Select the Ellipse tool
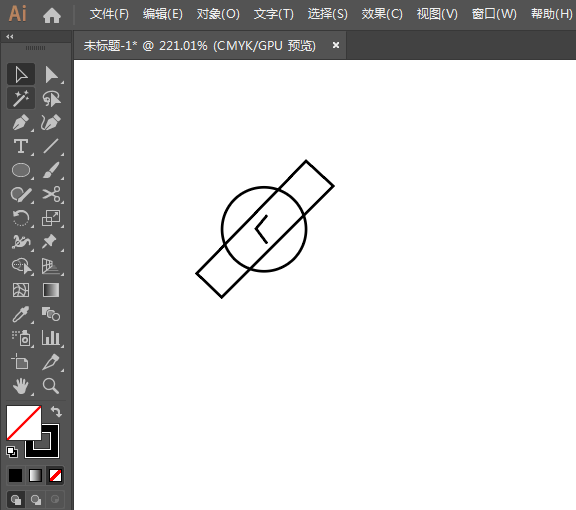576x510 pixels. [21, 170]
